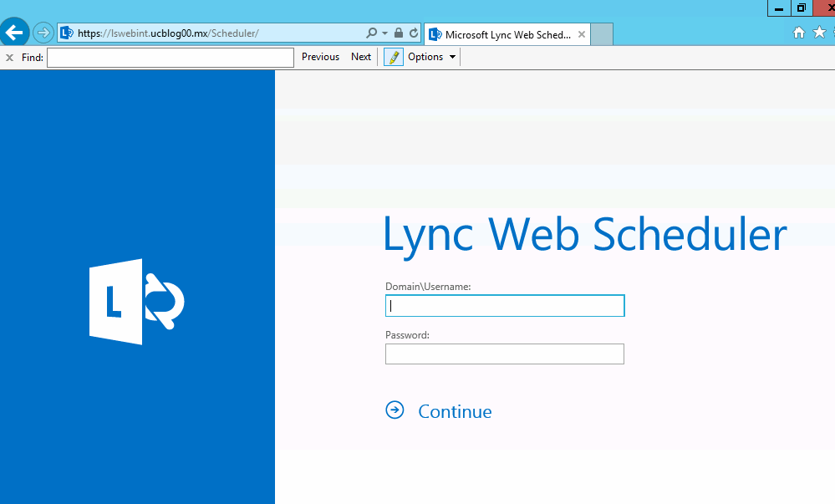The height and width of the screenshot is (504, 835).
Task: Click the security lock icon in address bar
Action: coord(399,33)
